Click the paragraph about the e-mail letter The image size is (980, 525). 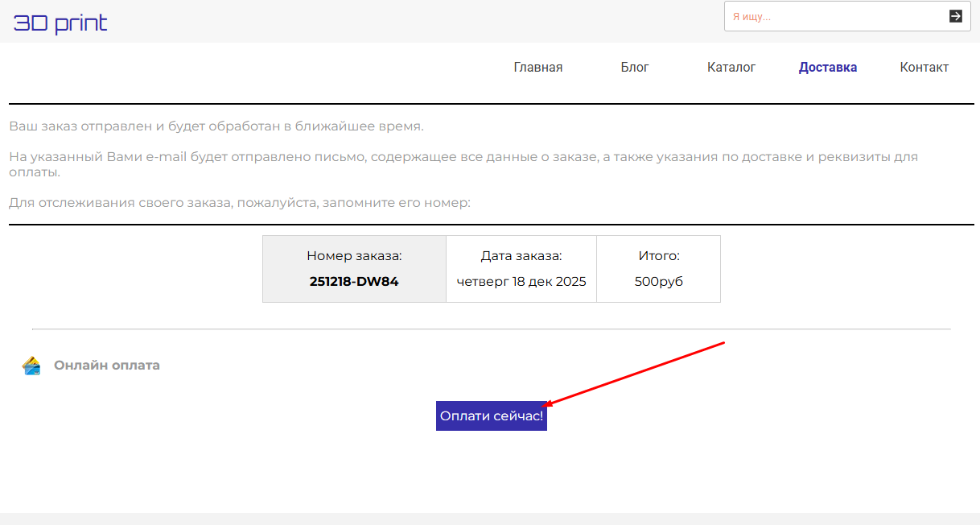point(463,157)
